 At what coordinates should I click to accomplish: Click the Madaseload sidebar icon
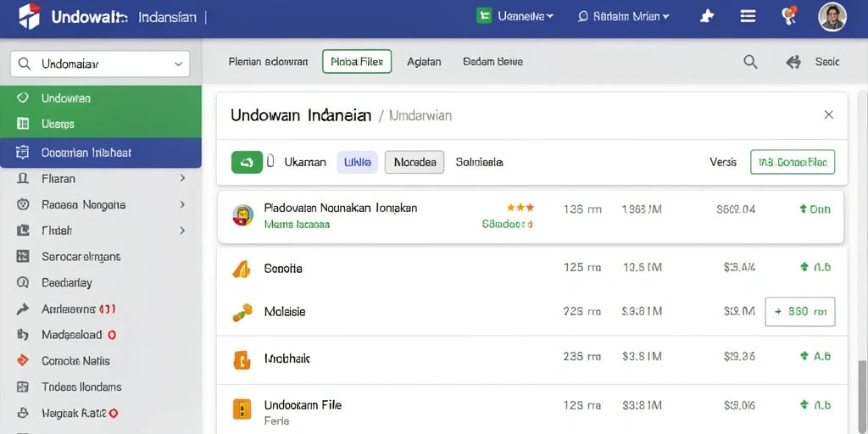tap(23, 334)
